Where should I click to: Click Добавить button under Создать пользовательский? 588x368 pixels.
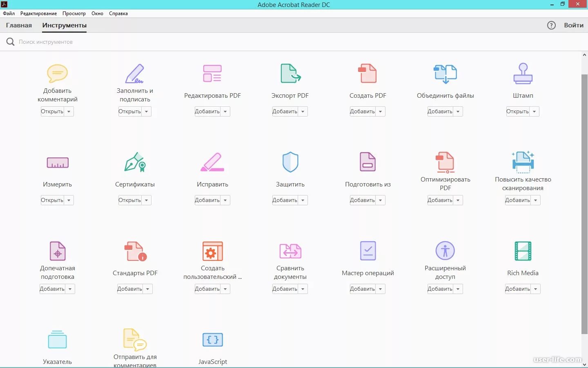coord(207,289)
